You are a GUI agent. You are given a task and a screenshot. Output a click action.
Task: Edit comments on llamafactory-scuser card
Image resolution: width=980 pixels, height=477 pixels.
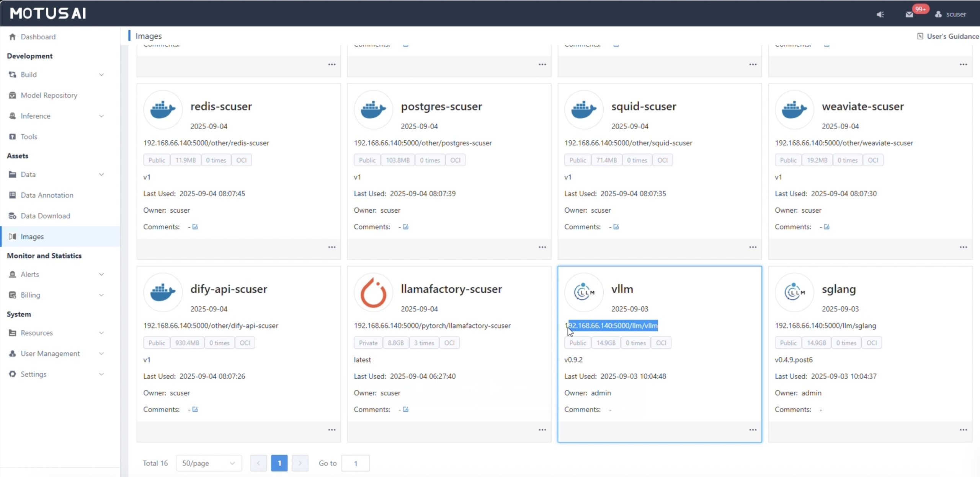(x=405, y=409)
